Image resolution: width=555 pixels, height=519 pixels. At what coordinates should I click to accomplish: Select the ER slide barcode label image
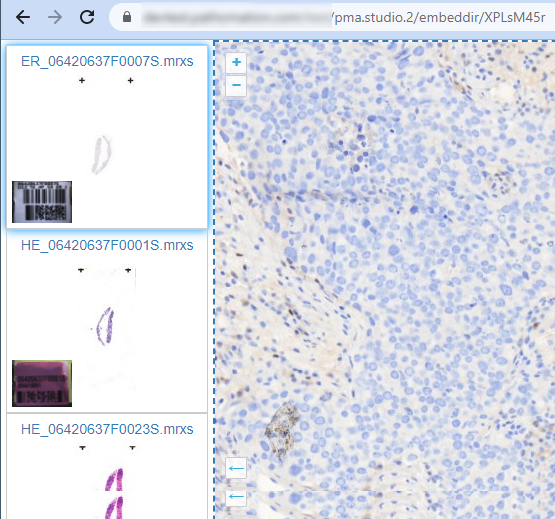click(x=42, y=202)
